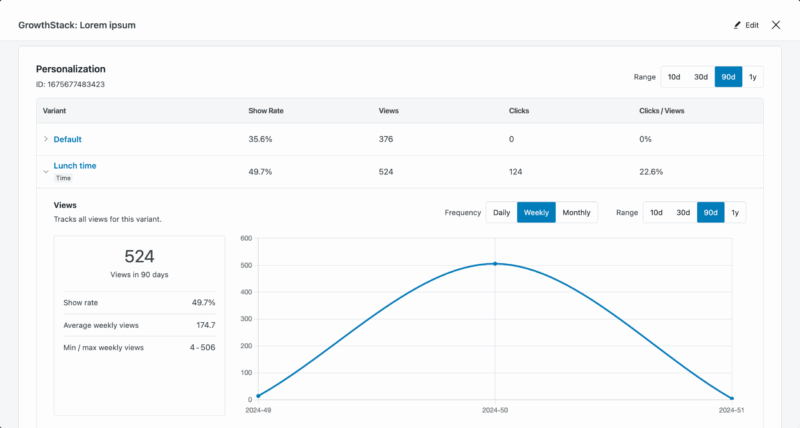
Task: Close the GrowthStack dialog with X
Action: pyautogui.click(x=776, y=25)
